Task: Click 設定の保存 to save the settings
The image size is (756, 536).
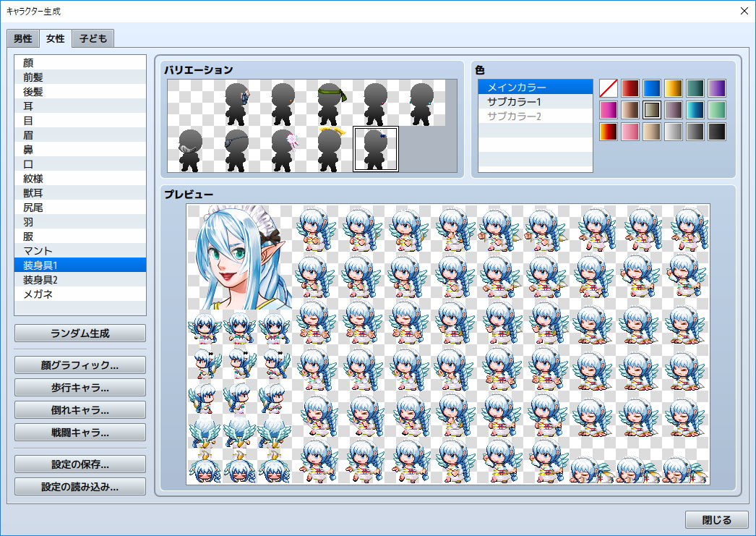Action: click(x=80, y=464)
